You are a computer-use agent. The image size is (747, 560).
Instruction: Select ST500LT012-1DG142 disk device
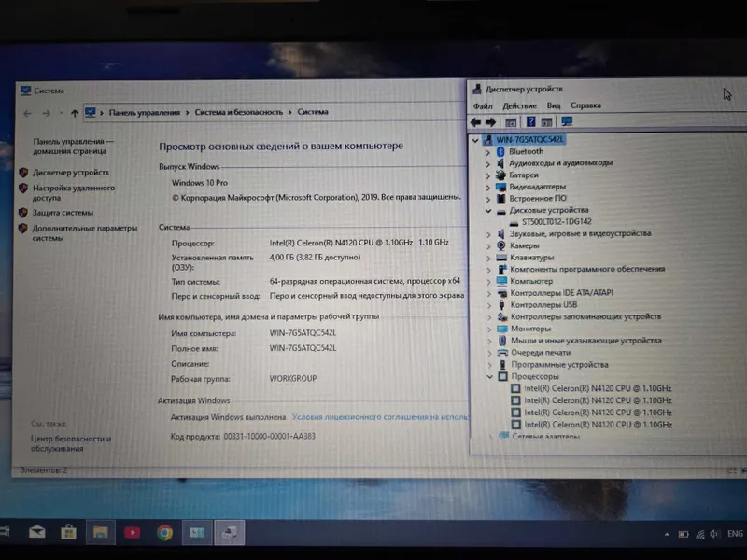(557, 222)
